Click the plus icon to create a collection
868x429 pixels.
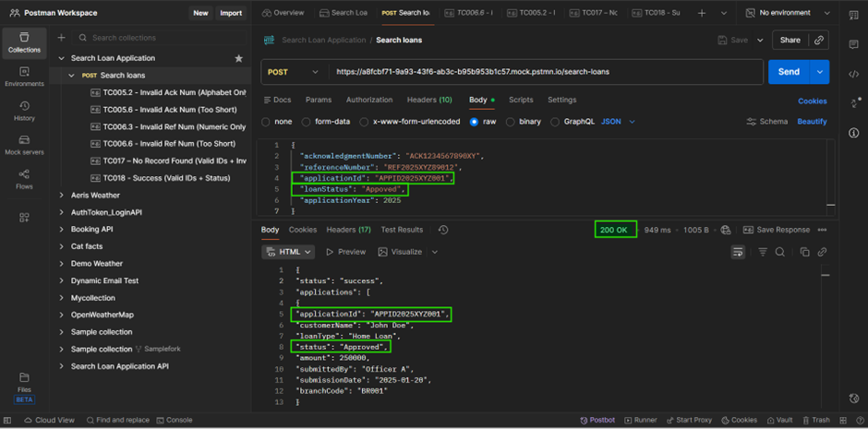tap(62, 38)
